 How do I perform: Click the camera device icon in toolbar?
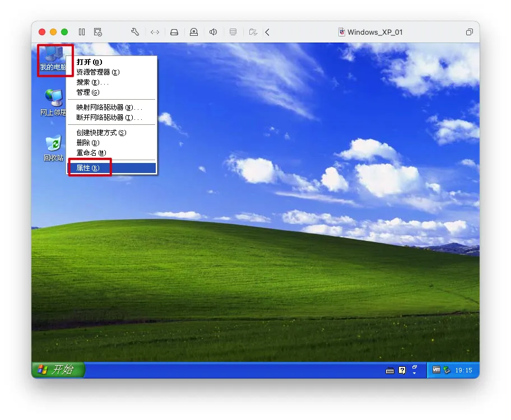tap(194, 32)
